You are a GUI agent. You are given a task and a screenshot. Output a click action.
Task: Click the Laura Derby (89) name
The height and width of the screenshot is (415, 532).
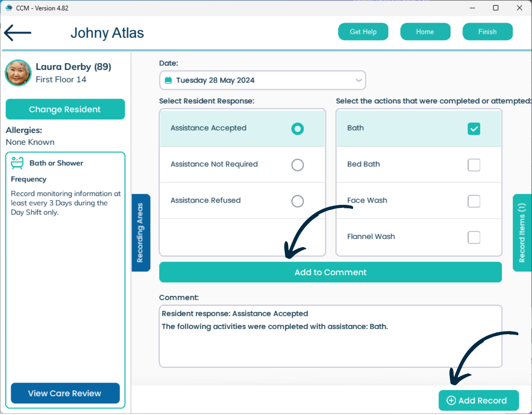(x=73, y=67)
